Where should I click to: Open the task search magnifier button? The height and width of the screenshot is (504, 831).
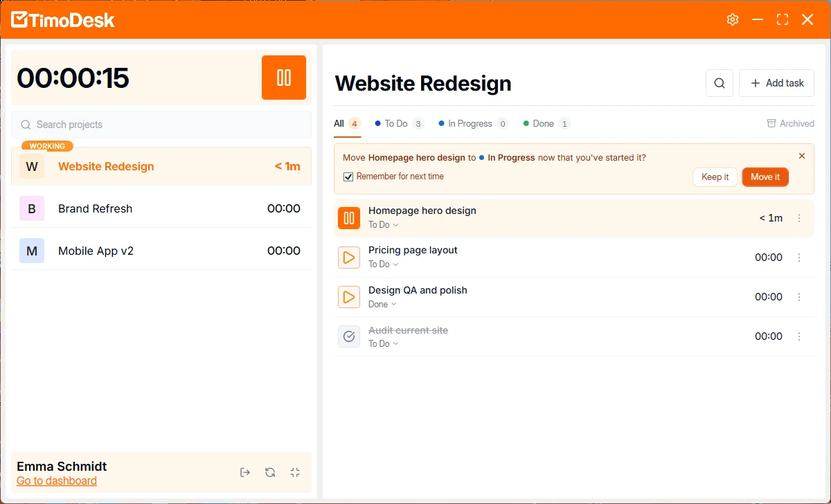(x=720, y=83)
